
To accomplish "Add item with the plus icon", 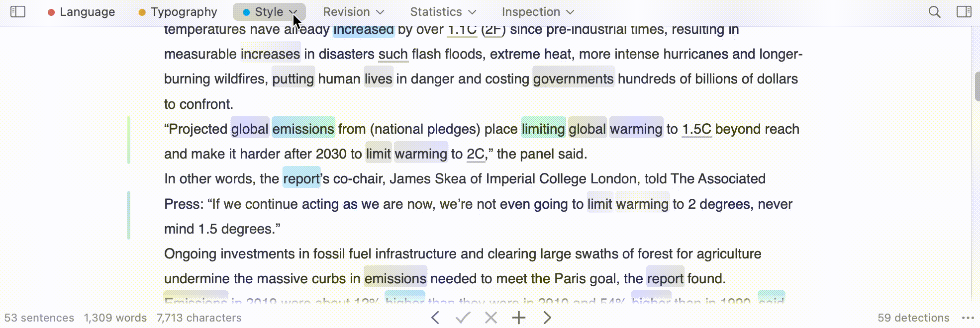I will 519,318.
